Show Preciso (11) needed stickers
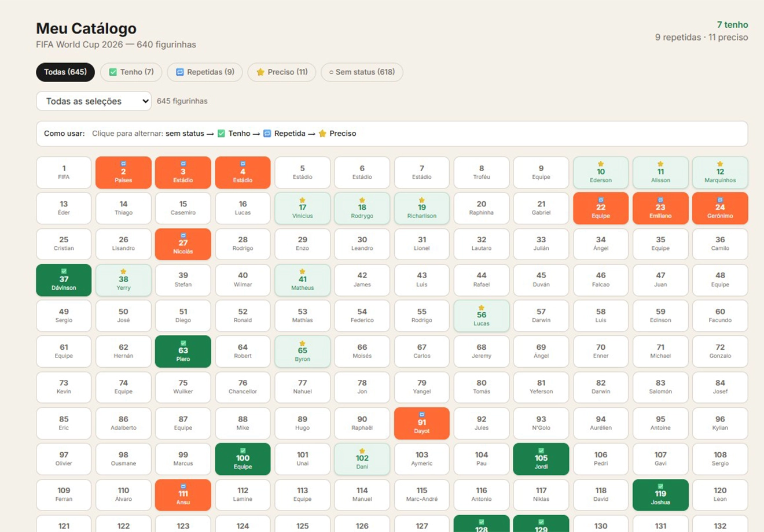 pos(282,72)
